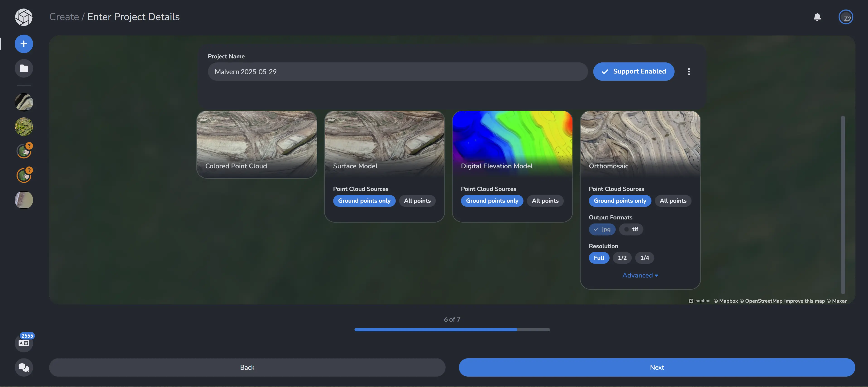Enable tif output format

[x=631, y=229]
